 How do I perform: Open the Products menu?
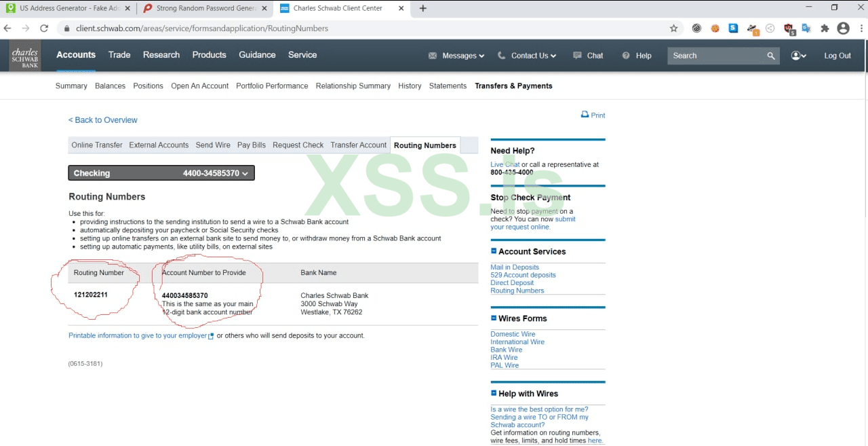point(209,55)
